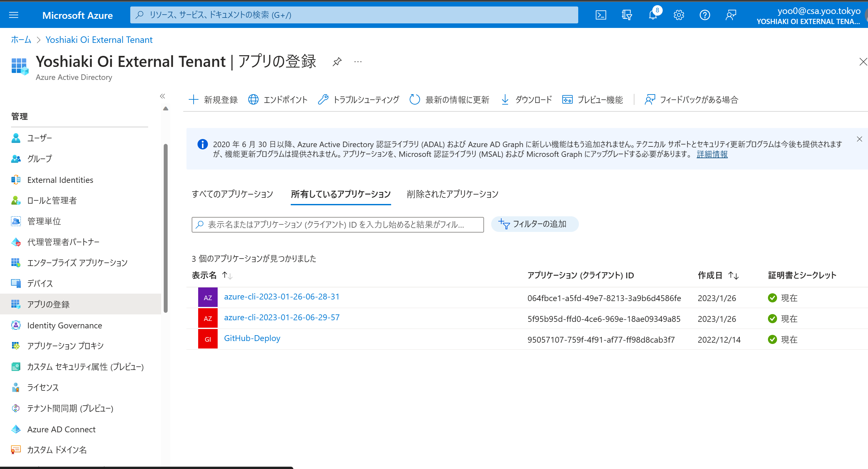
Task: Open the GitHub-Deploy application link
Action: (x=252, y=338)
